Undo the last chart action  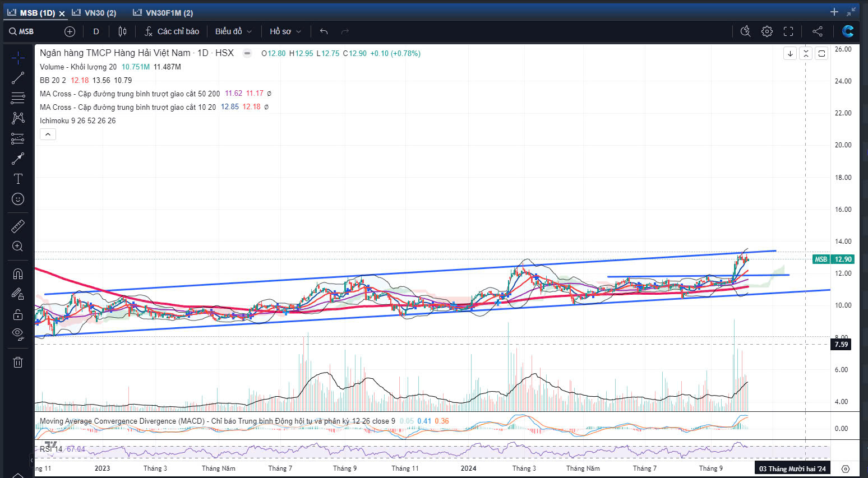coord(324,31)
